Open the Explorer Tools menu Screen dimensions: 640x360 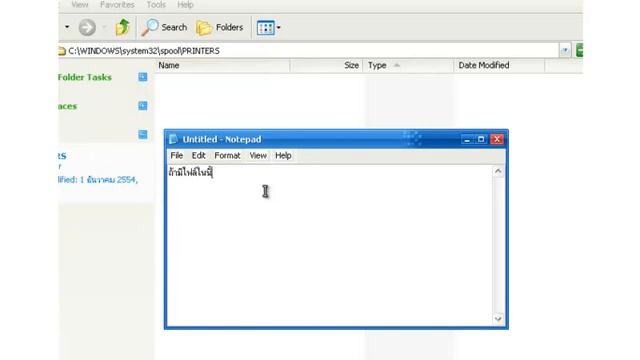point(156,5)
